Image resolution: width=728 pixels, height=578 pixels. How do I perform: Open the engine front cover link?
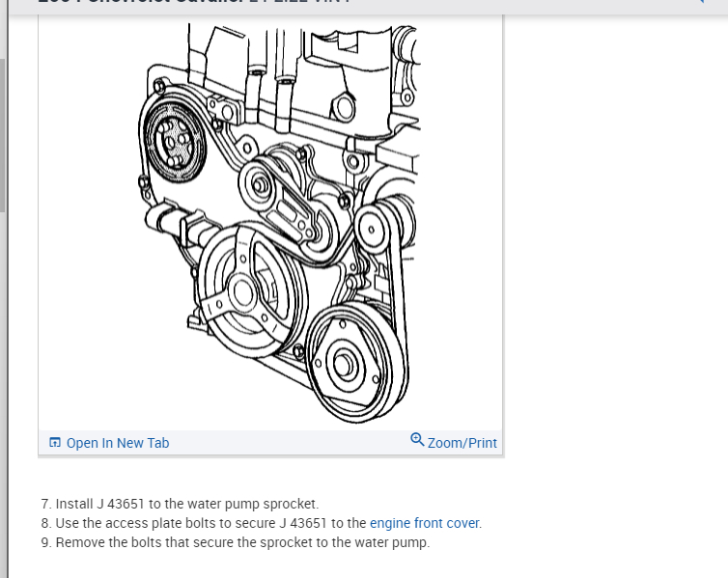[x=425, y=523]
